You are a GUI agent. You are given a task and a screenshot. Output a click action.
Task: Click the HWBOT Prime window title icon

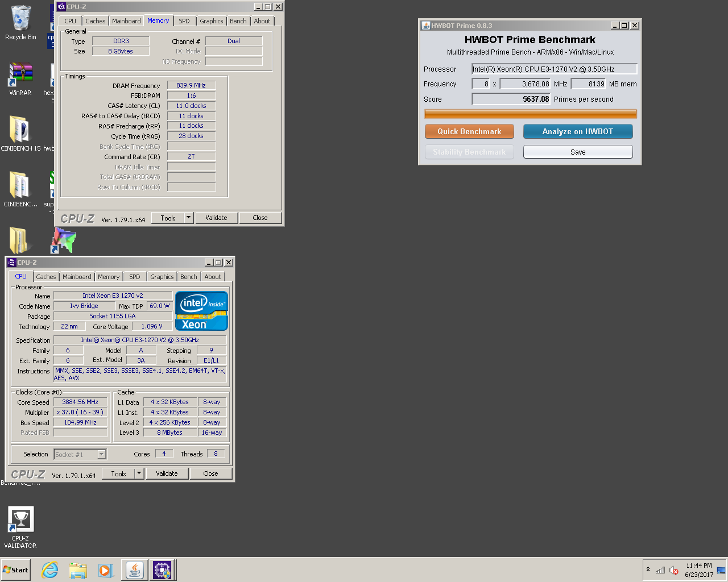(425, 26)
